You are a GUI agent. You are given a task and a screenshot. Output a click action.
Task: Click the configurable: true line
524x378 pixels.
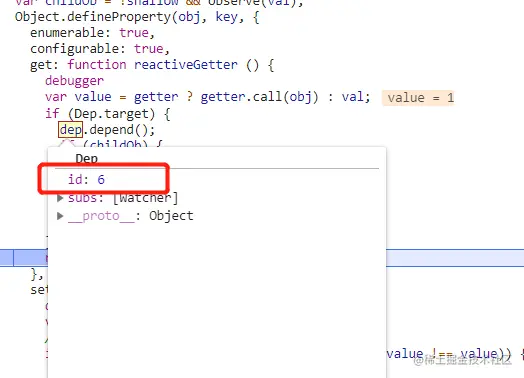(x=100, y=49)
